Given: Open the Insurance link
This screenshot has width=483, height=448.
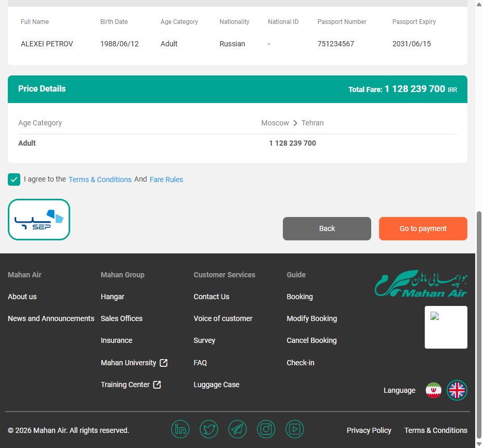Looking at the screenshot, I should pyautogui.click(x=116, y=340).
